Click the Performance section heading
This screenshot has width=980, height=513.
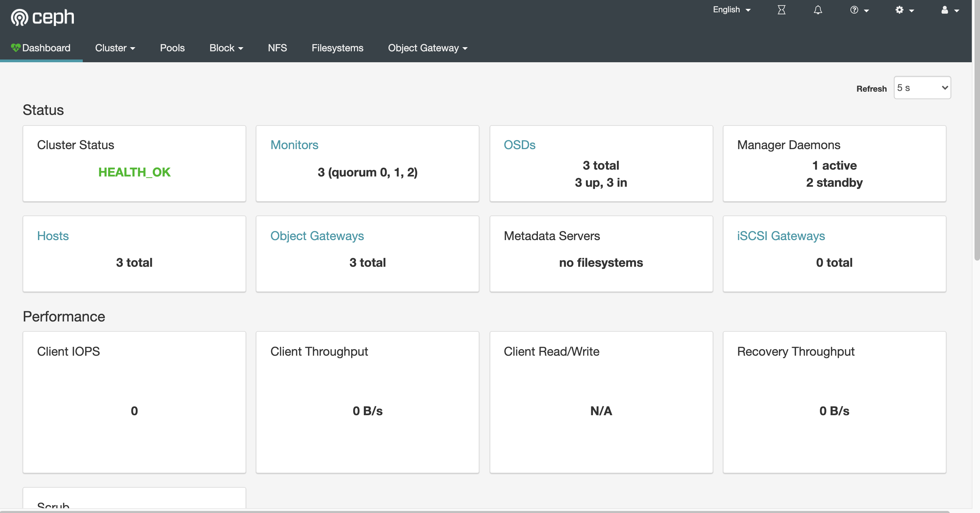pyautogui.click(x=64, y=317)
